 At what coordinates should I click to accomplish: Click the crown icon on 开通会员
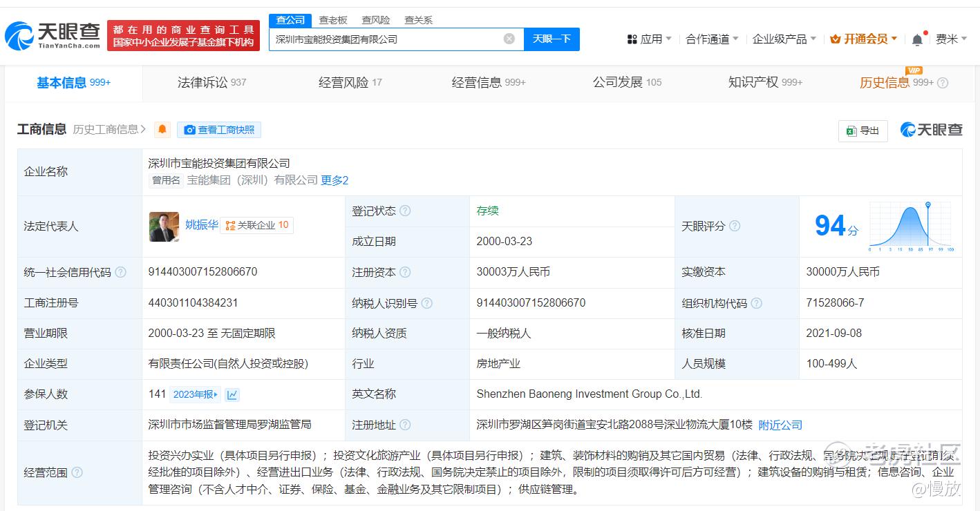point(835,39)
